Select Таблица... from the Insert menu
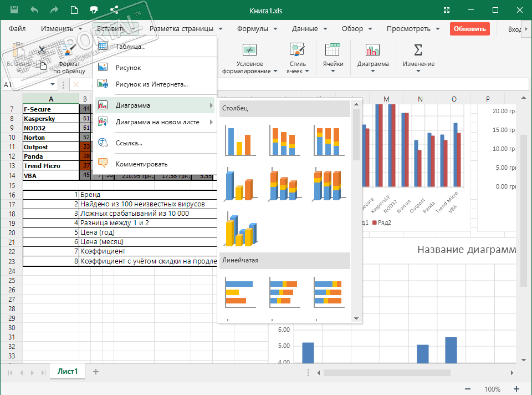Screen dimensions: 532x395 (130, 47)
